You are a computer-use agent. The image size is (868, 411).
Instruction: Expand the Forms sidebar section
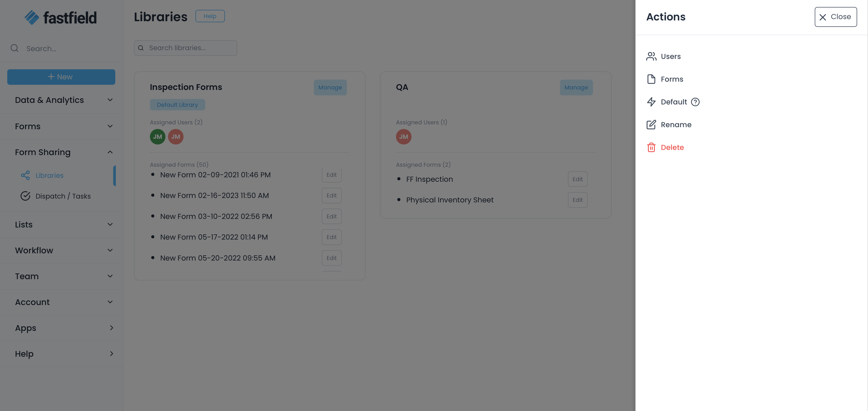click(x=110, y=126)
